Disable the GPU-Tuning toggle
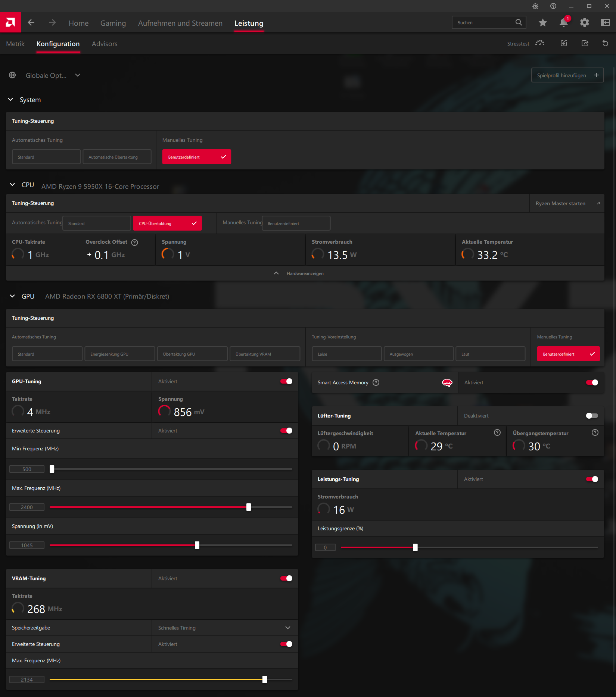Viewport: 616px width, 697px height. [286, 381]
